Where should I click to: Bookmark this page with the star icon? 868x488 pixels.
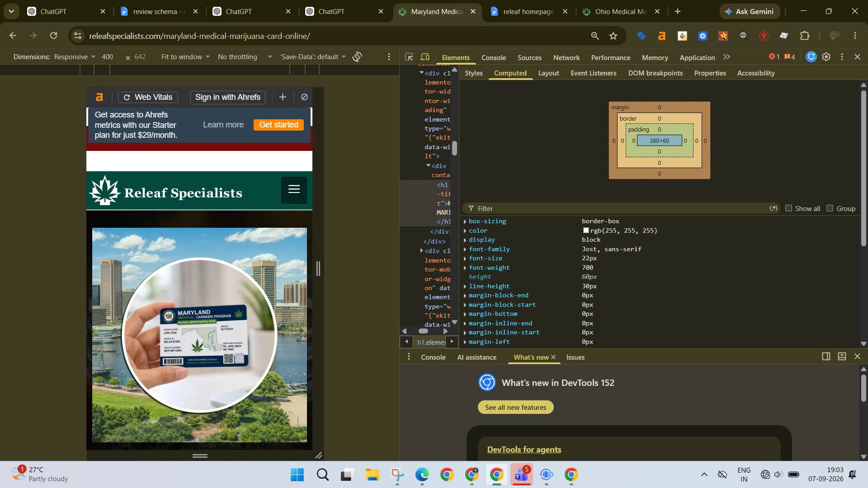613,36
